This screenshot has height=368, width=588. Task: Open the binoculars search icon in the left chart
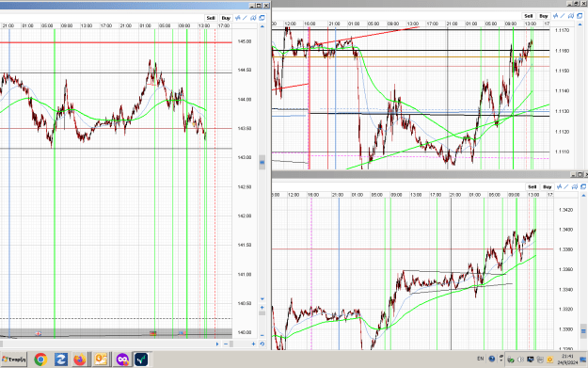pos(253,18)
